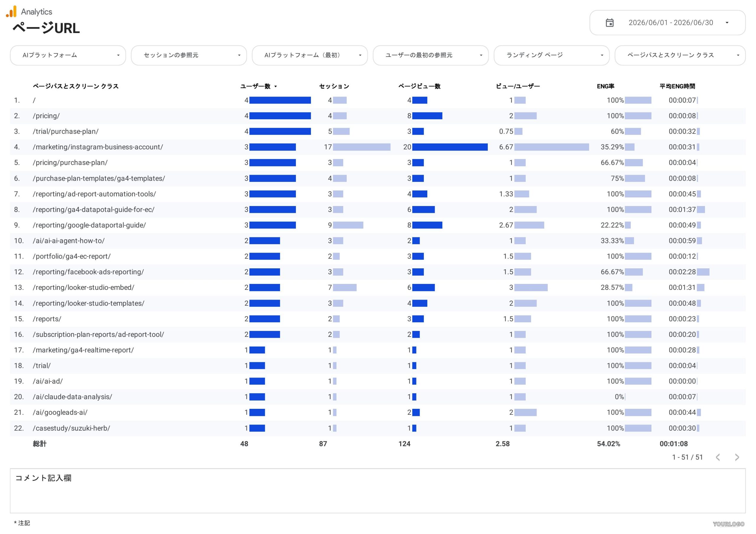The image size is (756, 534).
Task: Click the blue user bar for /reporting/looker-studio-embed/
Action: pyautogui.click(x=264, y=288)
